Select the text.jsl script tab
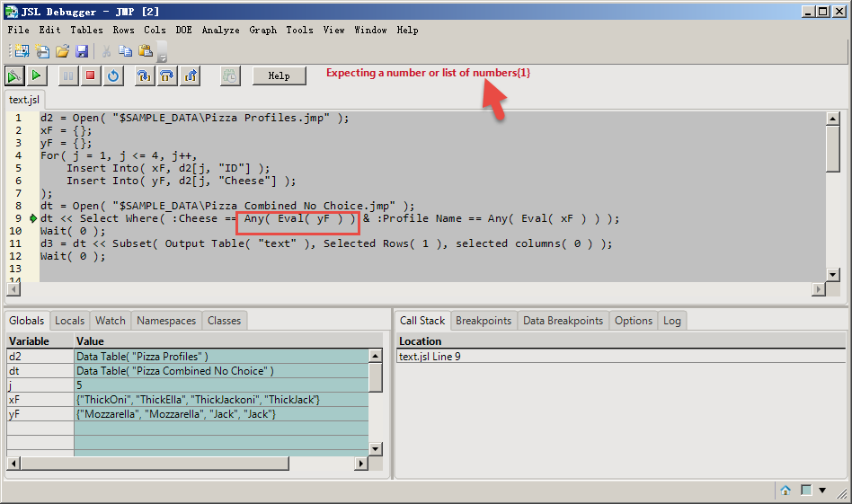This screenshot has width=852, height=504. (x=24, y=100)
